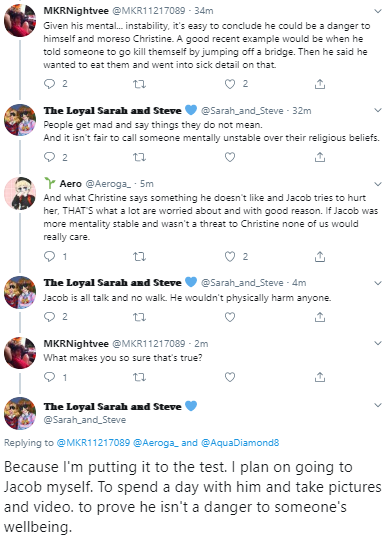Screen dimensions: 391x548
Task: Expand options menu of the final main tweet
Action: pos(378,405)
